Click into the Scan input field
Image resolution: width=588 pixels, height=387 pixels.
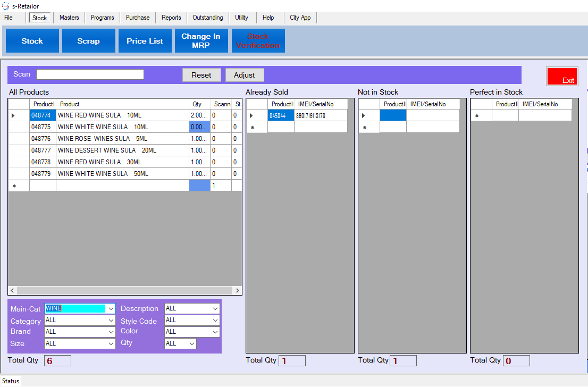(90, 74)
